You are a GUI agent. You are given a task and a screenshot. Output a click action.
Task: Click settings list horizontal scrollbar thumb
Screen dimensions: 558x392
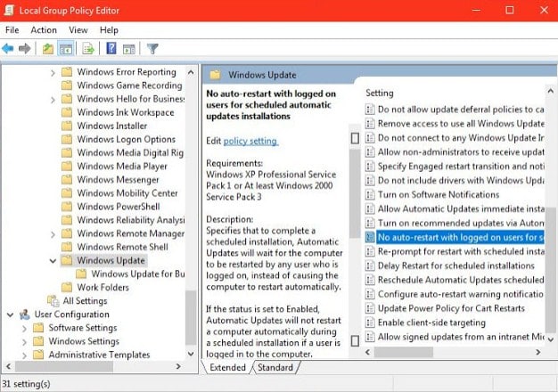pos(403,352)
